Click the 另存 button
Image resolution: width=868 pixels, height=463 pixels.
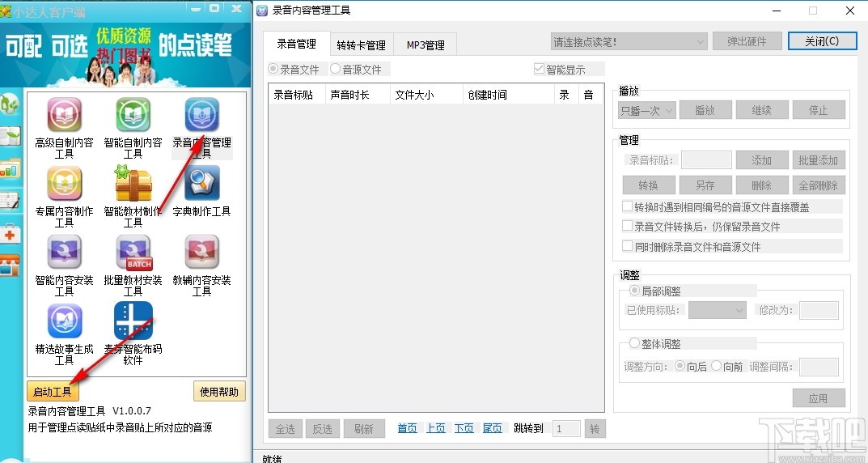(705, 185)
